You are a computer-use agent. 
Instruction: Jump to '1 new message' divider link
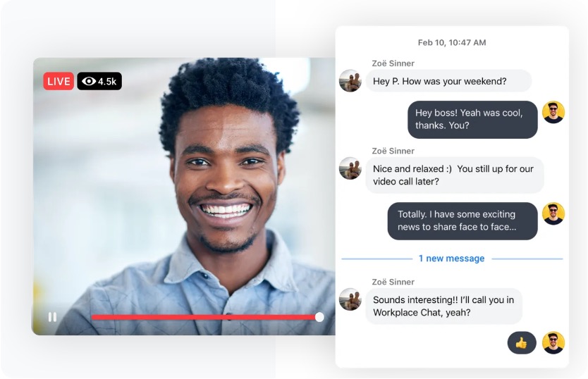[451, 259]
